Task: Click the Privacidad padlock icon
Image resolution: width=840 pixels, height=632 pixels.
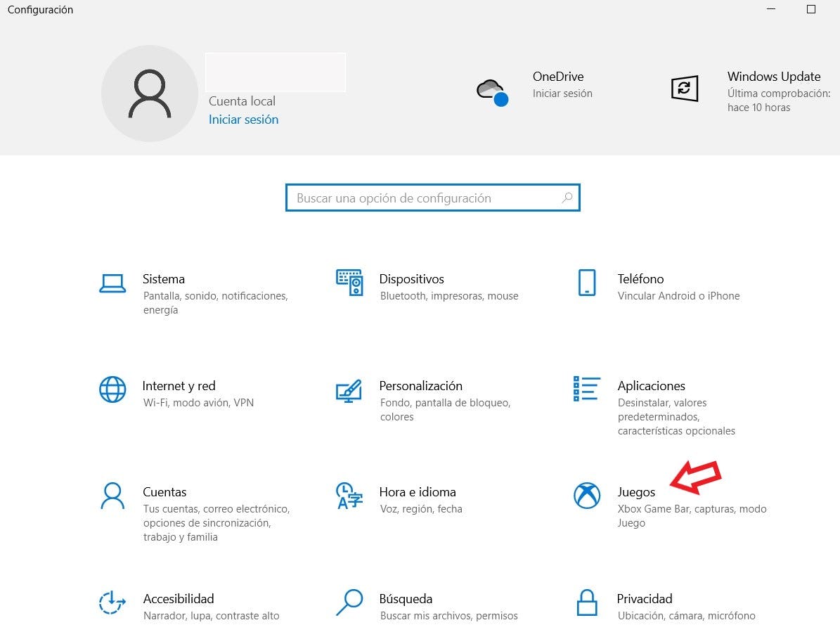Action: pos(587,604)
